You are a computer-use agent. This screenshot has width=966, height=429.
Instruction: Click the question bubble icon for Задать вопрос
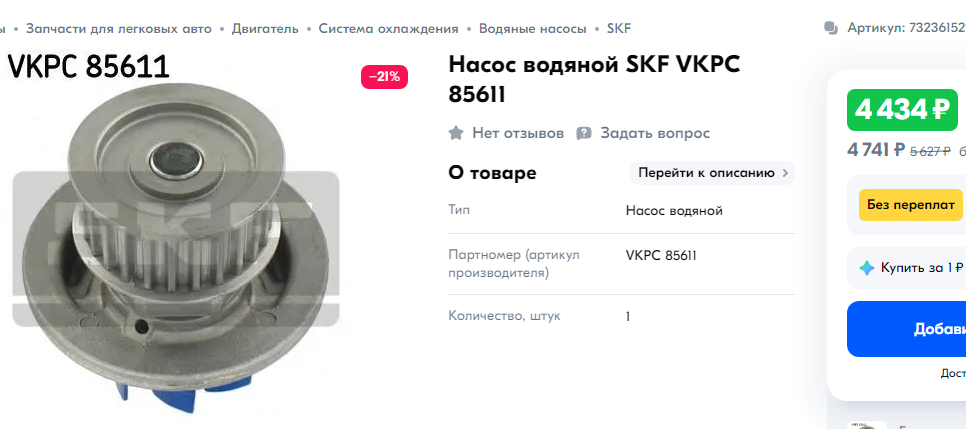(584, 133)
